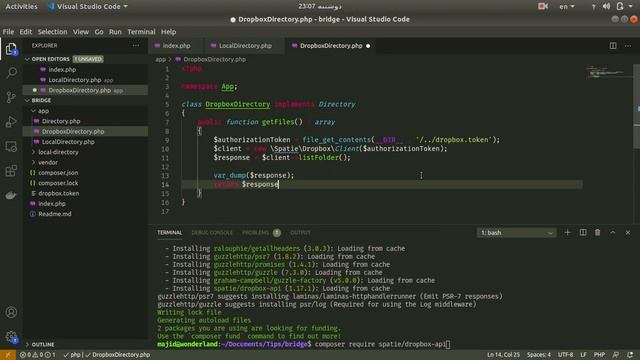Select the bash terminal dropdown

[x=516, y=233]
